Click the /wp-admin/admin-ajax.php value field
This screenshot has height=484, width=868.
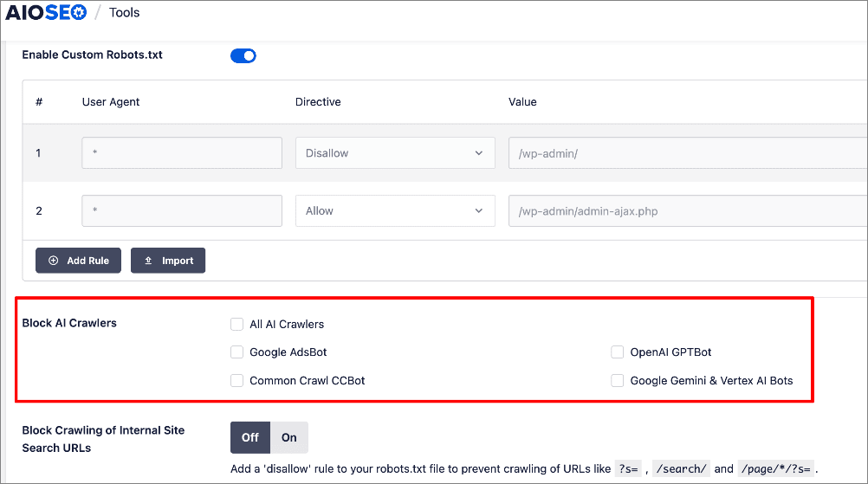(688, 210)
